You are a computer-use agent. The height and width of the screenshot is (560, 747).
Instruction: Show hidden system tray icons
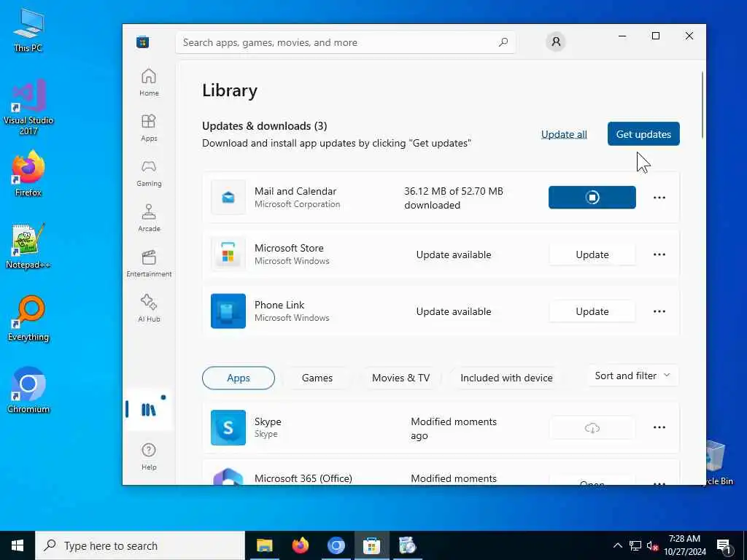click(x=617, y=545)
